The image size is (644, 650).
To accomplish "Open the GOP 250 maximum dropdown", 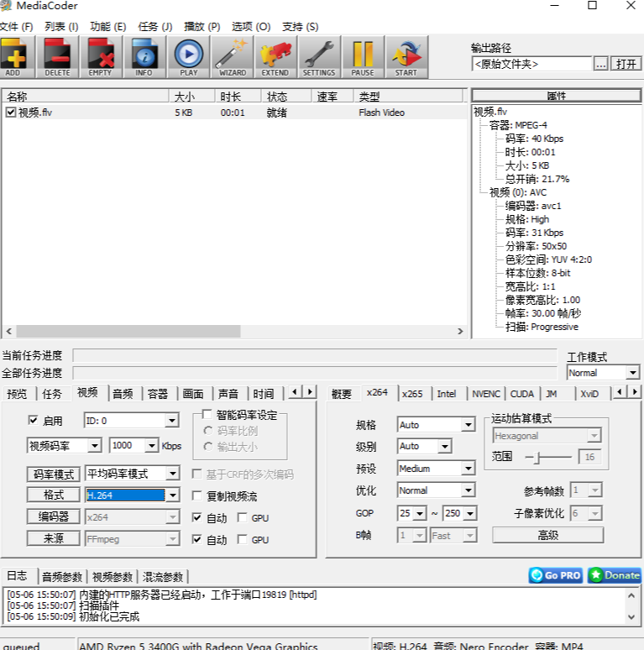I will pos(470,513).
